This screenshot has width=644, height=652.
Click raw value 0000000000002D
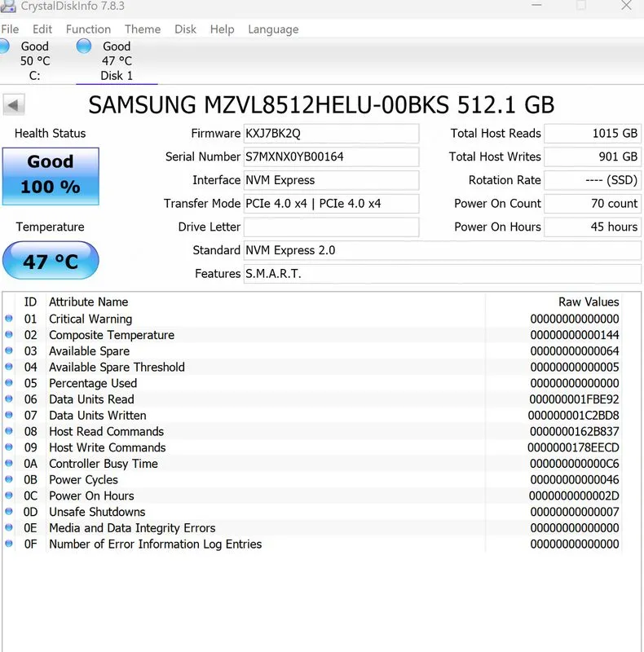pyautogui.click(x=574, y=496)
